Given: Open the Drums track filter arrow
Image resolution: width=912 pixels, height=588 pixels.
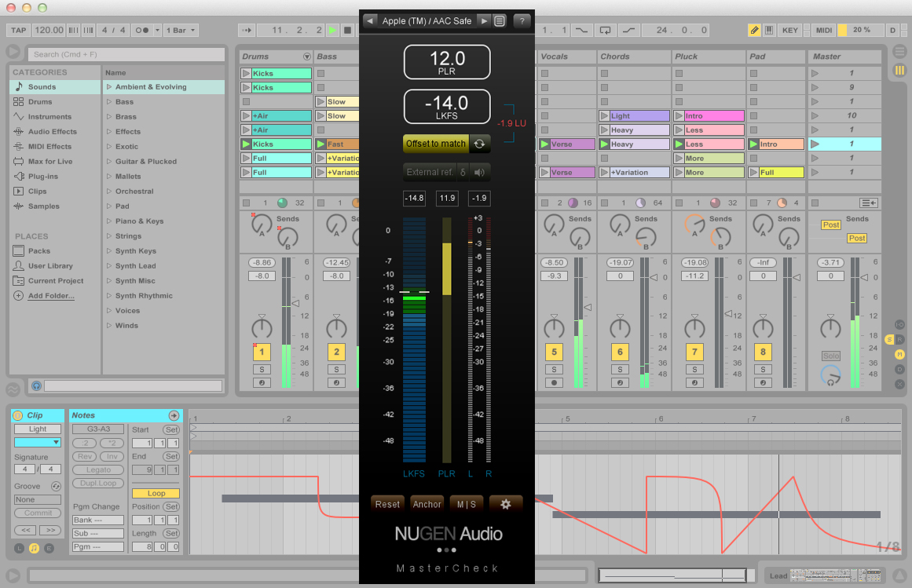Looking at the screenshot, I should click(x=307, y=56).
